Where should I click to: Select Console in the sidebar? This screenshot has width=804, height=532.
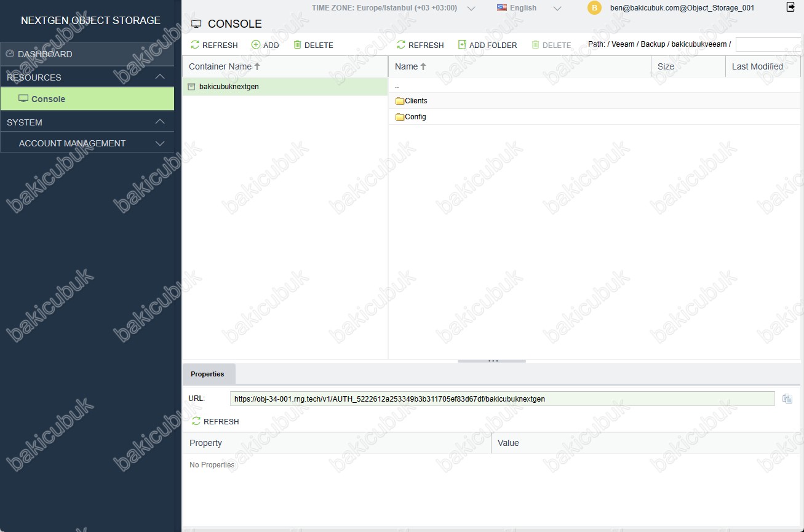pos(87,98)
